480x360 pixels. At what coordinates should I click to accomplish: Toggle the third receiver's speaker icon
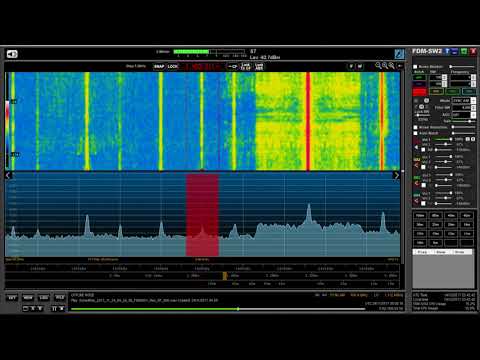(416, 183)
